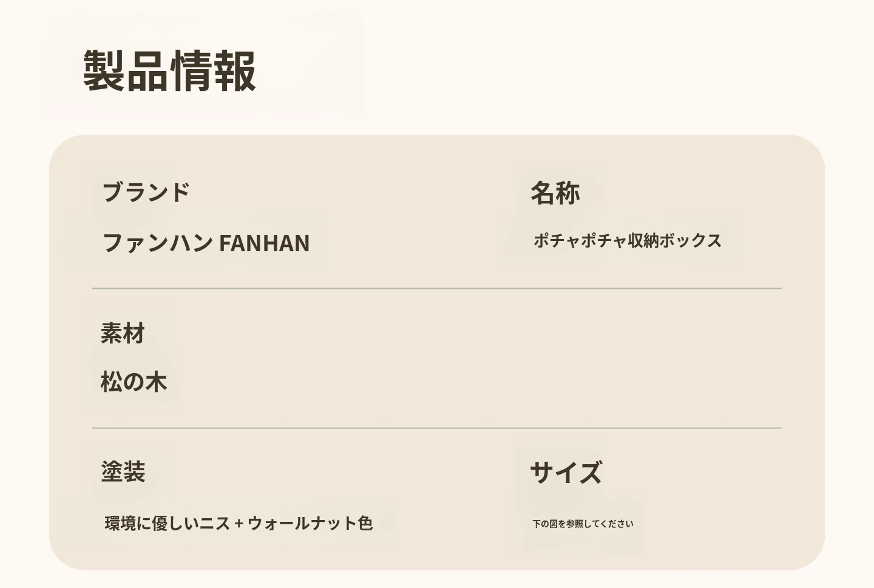Click the word ポチャポチャ in product name
The height and width of the screenshot is (588, 874).
580,240
